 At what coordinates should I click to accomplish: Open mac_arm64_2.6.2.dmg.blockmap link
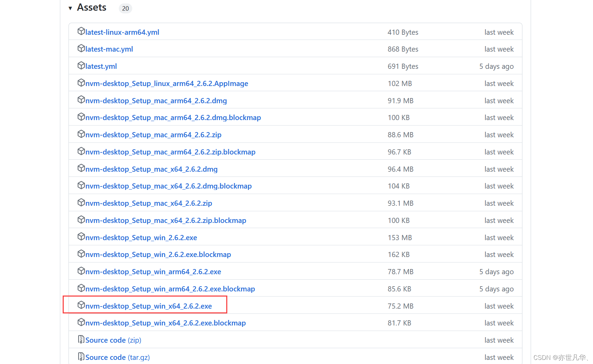pyautogui.click(x=173, y=118)
